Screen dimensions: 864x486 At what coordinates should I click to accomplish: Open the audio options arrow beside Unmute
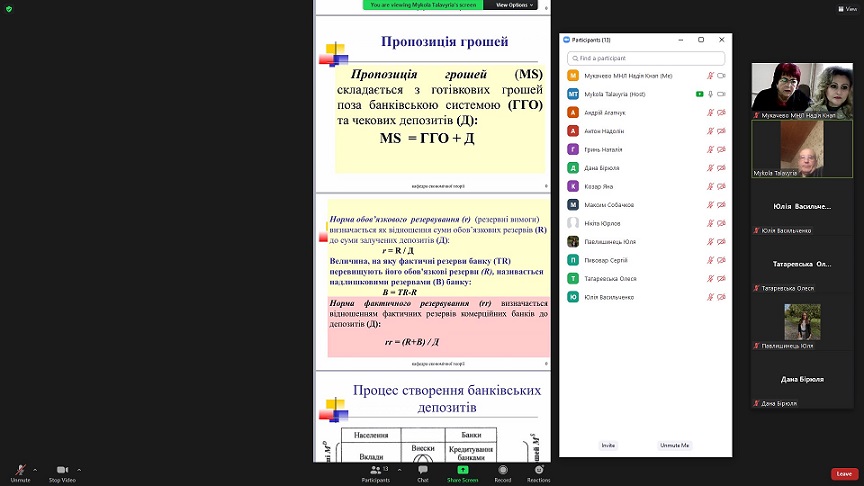(x=35, y=470)
